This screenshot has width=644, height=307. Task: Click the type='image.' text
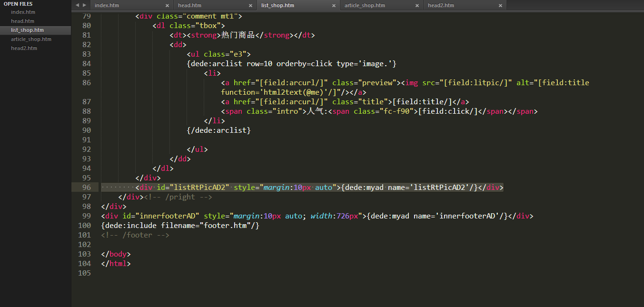click(365, 64)
